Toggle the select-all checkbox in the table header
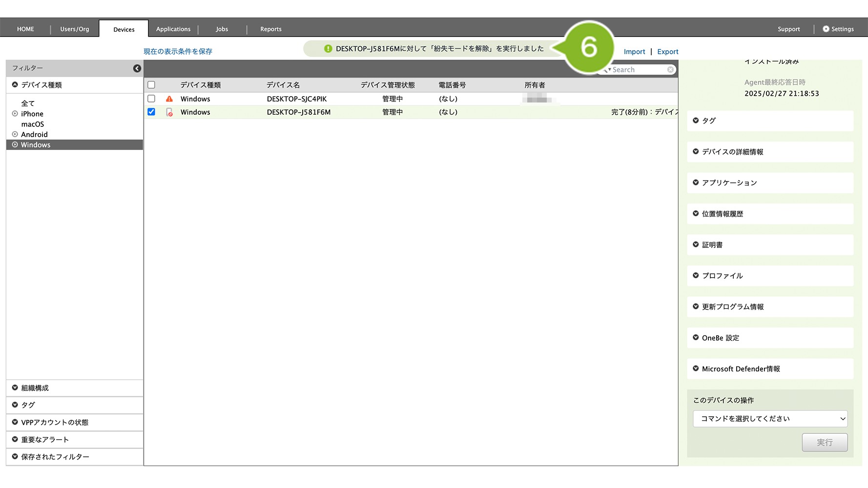Viewport: 868px width, 488px height. [x=151, y=85]
